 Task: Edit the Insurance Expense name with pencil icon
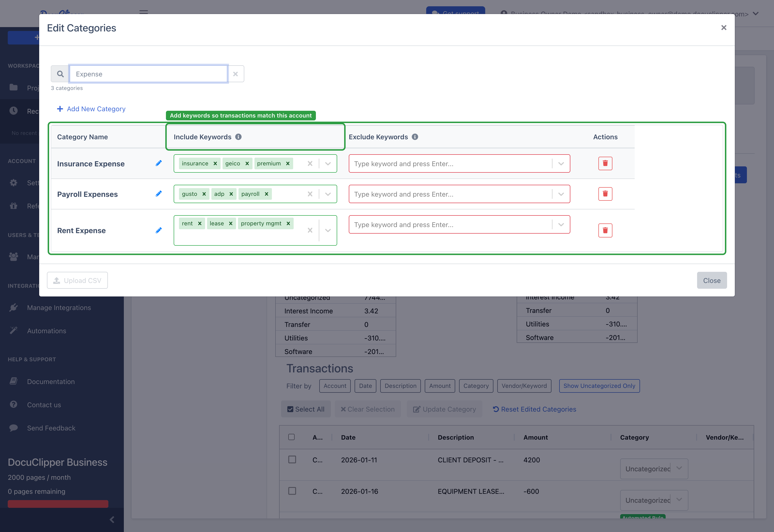click(x=159, y=163)
